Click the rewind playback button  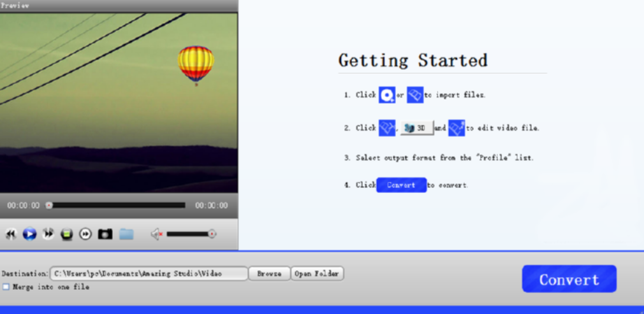[11, 234]
